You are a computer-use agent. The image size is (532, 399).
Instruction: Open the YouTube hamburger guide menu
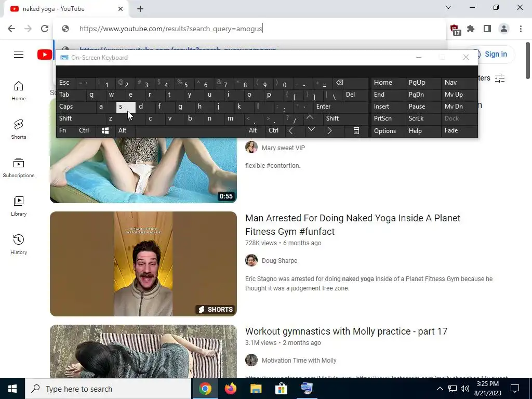click(19, 54)
